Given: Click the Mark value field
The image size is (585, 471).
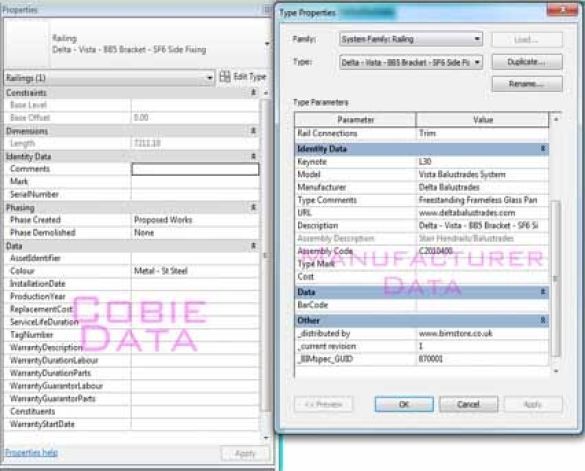Looking at the screenshot, I should [x=195, y=182].
